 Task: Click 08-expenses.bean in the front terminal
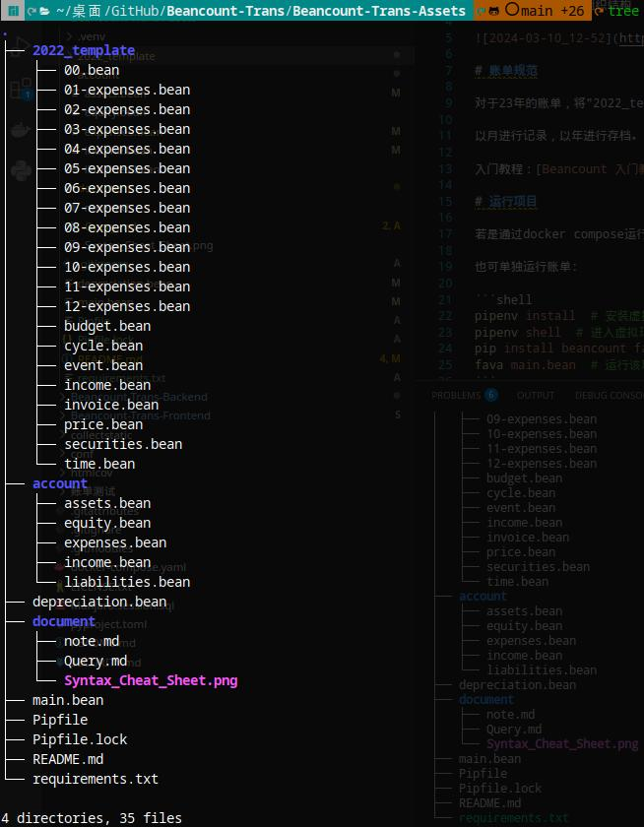[x=127, y=227]
